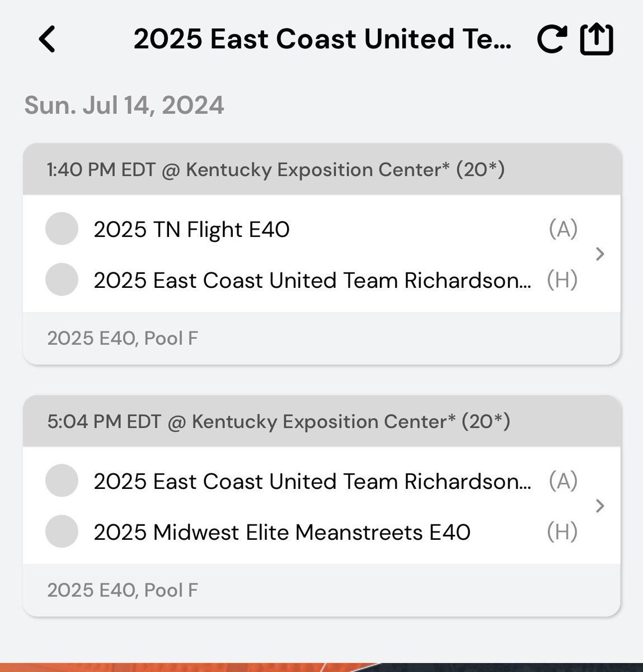Tap the 2025 TN Flight E40 team logo
The height and width of the screenshot is (672, 643).
tap(62, 228)
